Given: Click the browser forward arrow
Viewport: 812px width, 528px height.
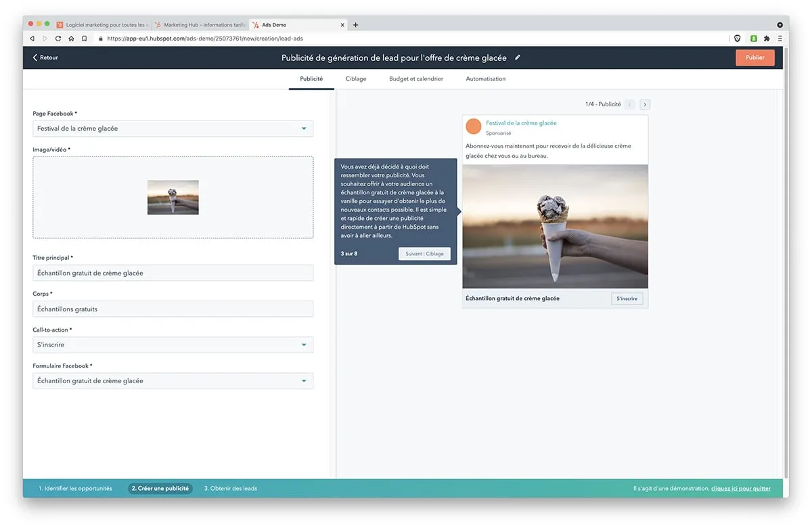Looking at the screenshot, I should (x=45, y=39).
